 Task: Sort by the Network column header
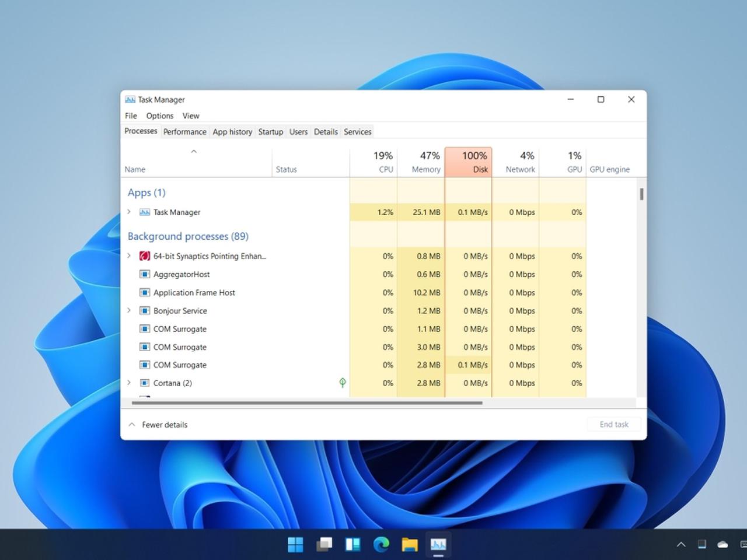pos(515,163)
